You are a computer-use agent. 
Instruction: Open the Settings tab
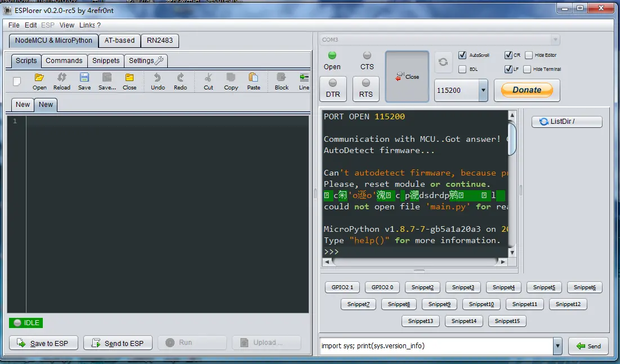146,60
